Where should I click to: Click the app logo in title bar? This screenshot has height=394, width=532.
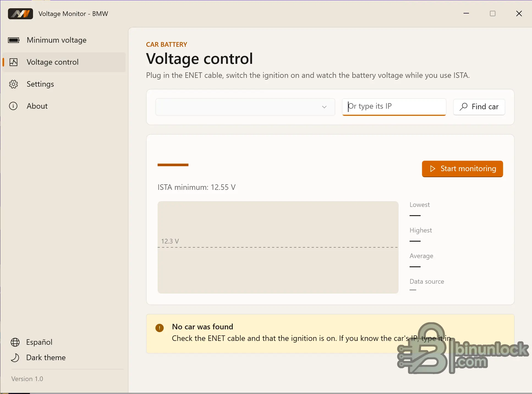pyautogui.click(x=20, y=13)
